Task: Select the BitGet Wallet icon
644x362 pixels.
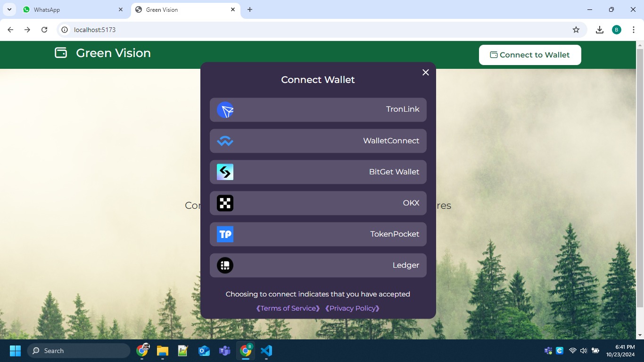Action: 225,172
